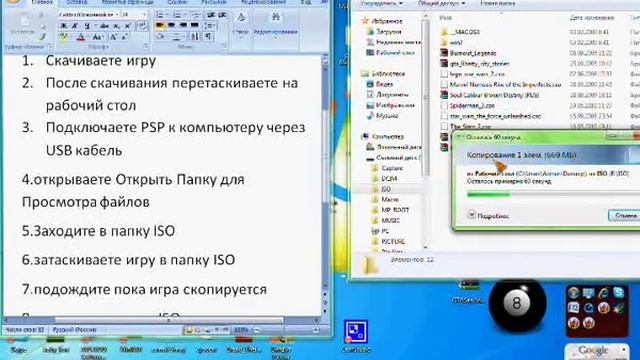The width and height of the screenshot is (640, 360).
Task: Apply superscript formatting in Word
Action: [127, 26]
